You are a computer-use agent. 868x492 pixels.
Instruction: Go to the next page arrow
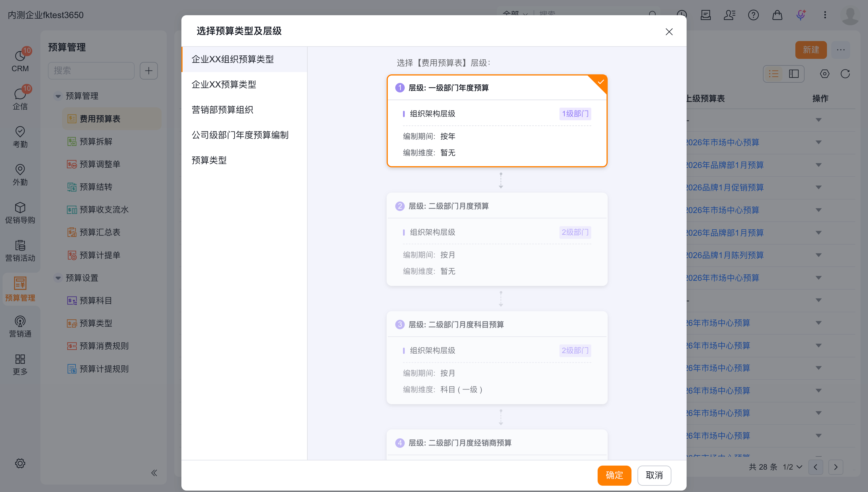836,467
